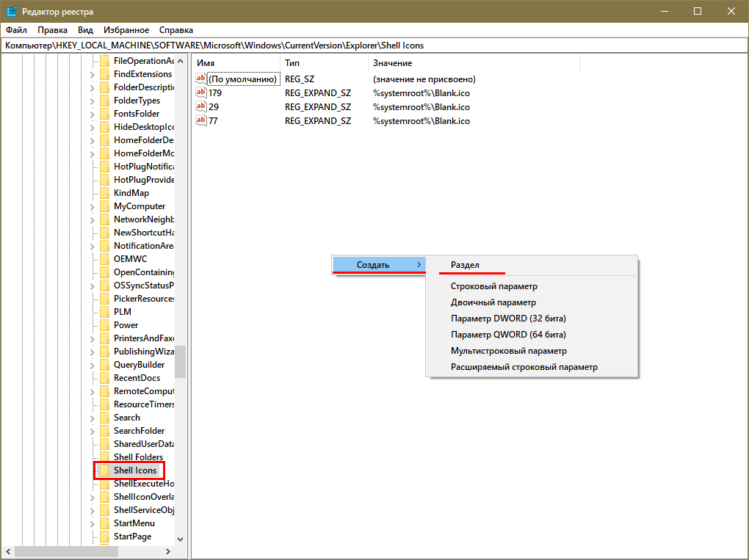
Task: Select Параметр DWORD (32 бита) option
Action: click(x=508, y=319)
